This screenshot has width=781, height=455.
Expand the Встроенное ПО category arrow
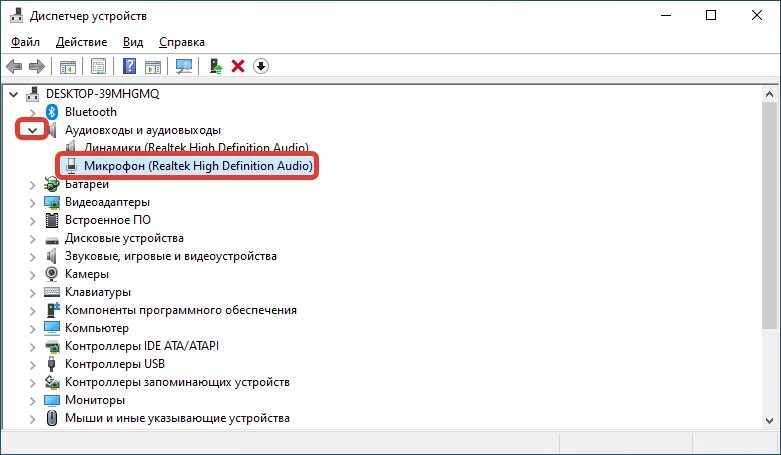click(x=33, y=221)
